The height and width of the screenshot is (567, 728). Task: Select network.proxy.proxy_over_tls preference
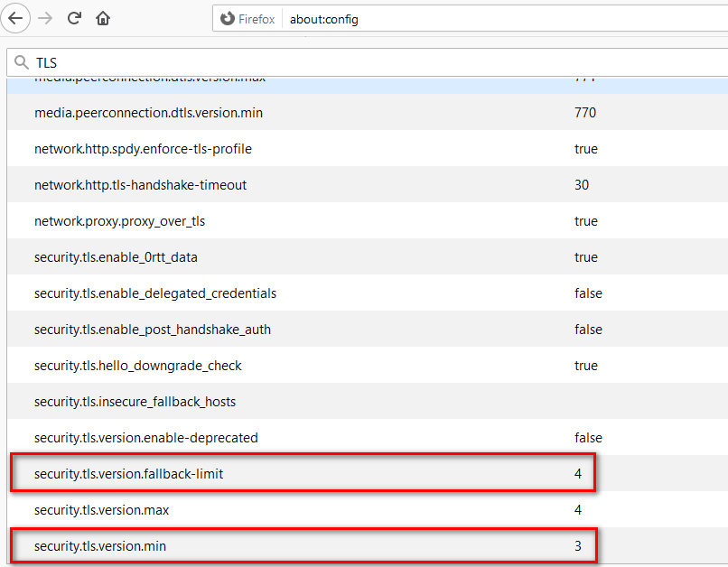(119, 221)
